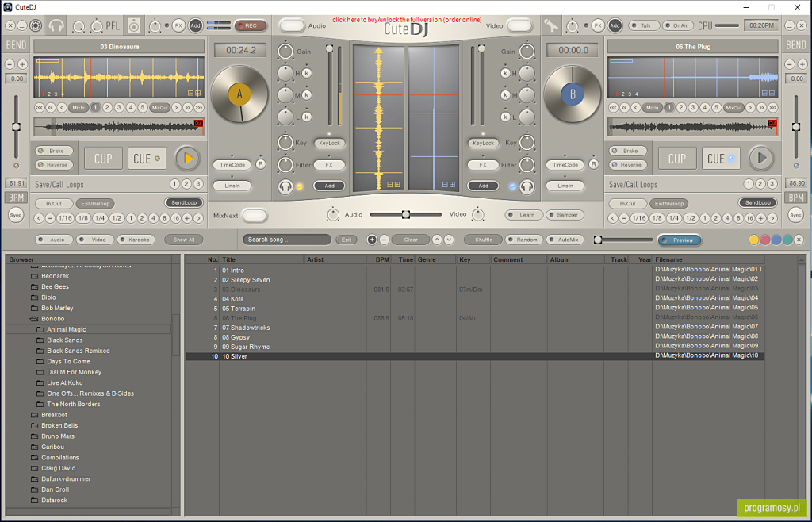Click the speaker output icon in top toolbar
The width and height of the screenshot is (812, 522).
point(133,25)
